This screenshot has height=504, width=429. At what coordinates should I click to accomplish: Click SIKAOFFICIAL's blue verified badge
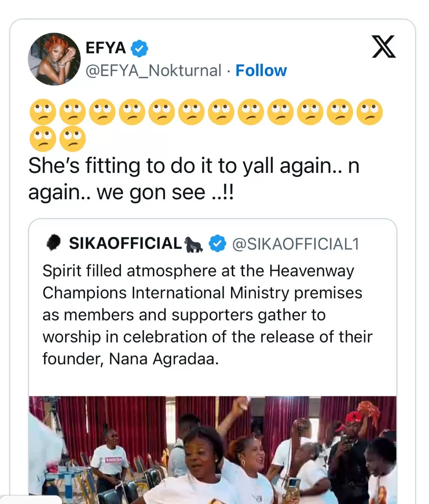(217, 243)
